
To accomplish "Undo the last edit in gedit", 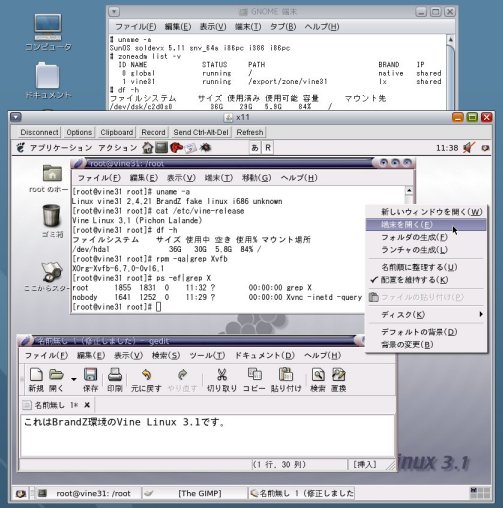I will [x=146, y=380].
